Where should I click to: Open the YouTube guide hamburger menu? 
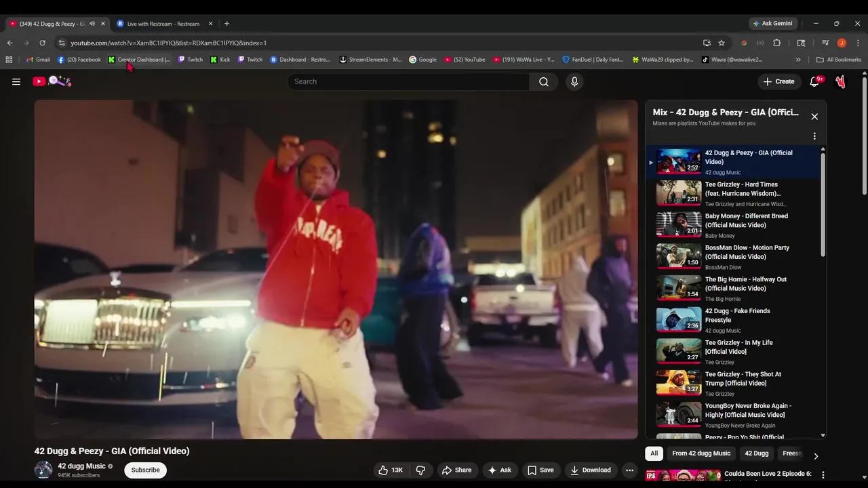16,81
